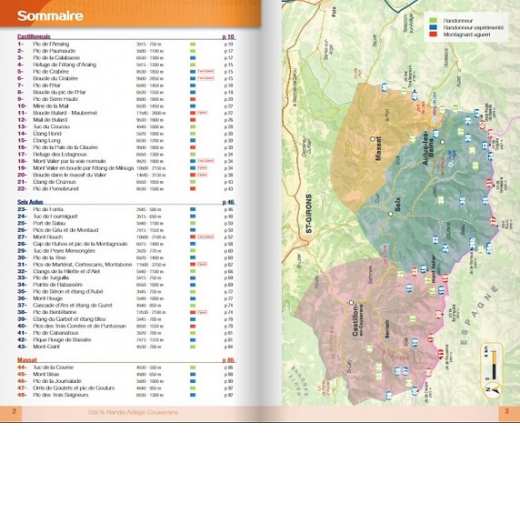Open the Seix Aulus section heading

click(30, 202)
